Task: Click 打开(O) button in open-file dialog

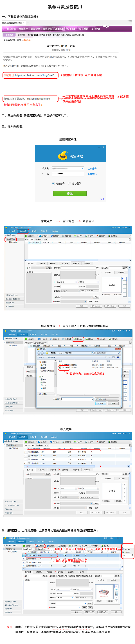Action: pyautogui.click(x=100, y=403)
